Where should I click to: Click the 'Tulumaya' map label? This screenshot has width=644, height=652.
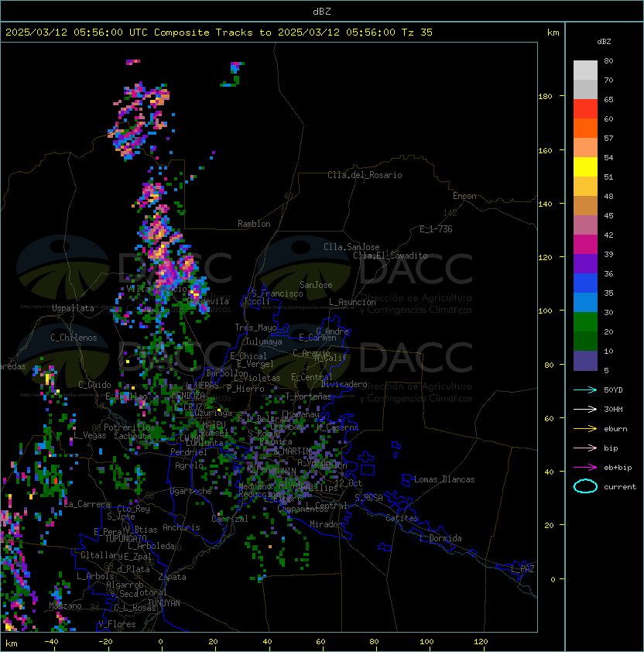tap(264, 341)
